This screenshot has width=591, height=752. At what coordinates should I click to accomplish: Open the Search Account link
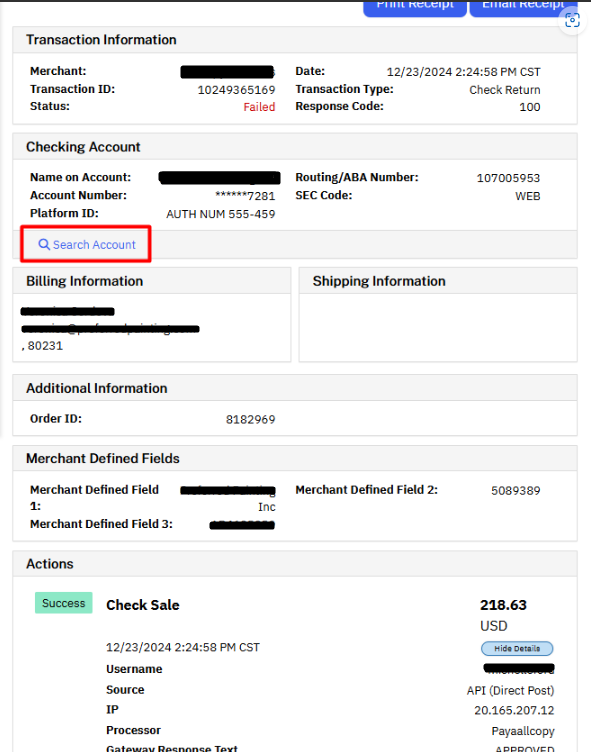pyautogui.click(x=87, y=245)
